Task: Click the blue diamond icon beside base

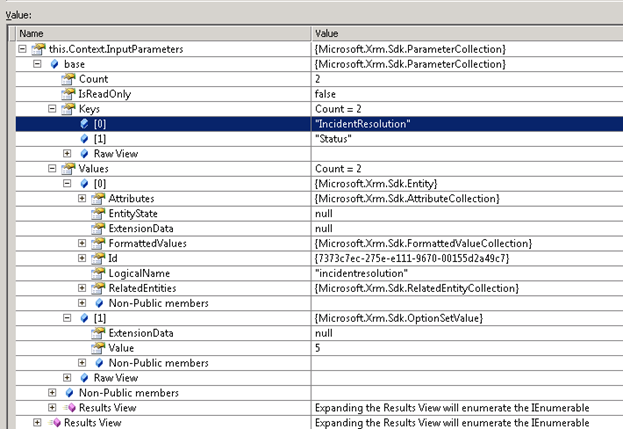Action: click(54, 64)
